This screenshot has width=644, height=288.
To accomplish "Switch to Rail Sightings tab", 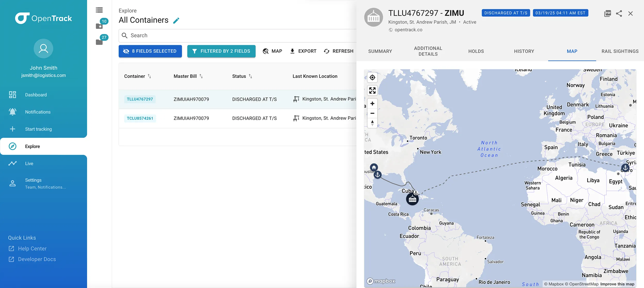I will (x=620, y=51).
